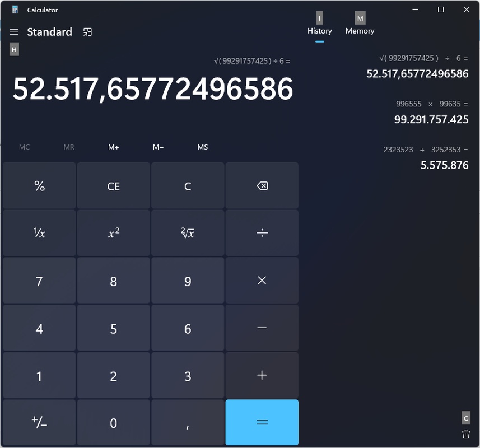The width and height of the screenshot is (480, 448).
Task: Click the CE clear entry button
Action: [x=114, y=186]
